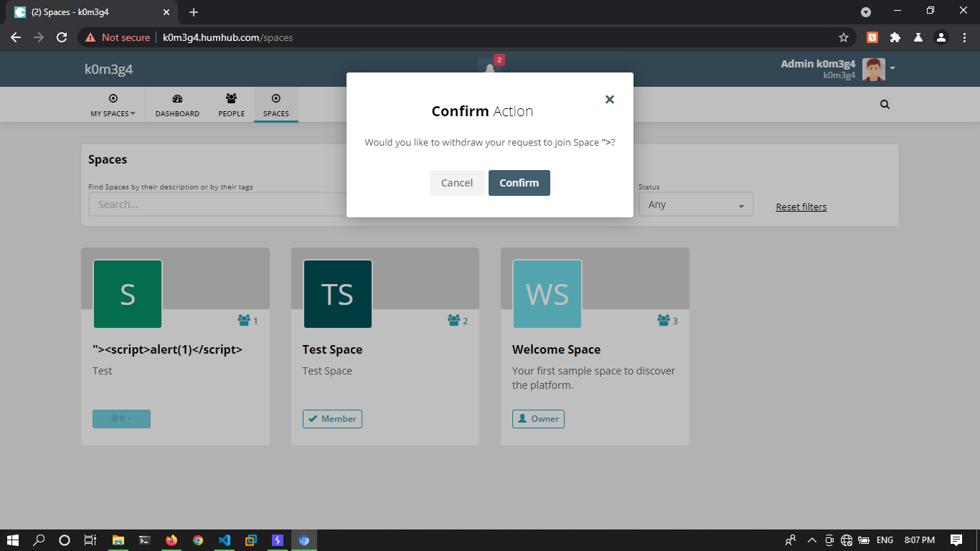Bookmark this page with the star icon

point(844,37)
